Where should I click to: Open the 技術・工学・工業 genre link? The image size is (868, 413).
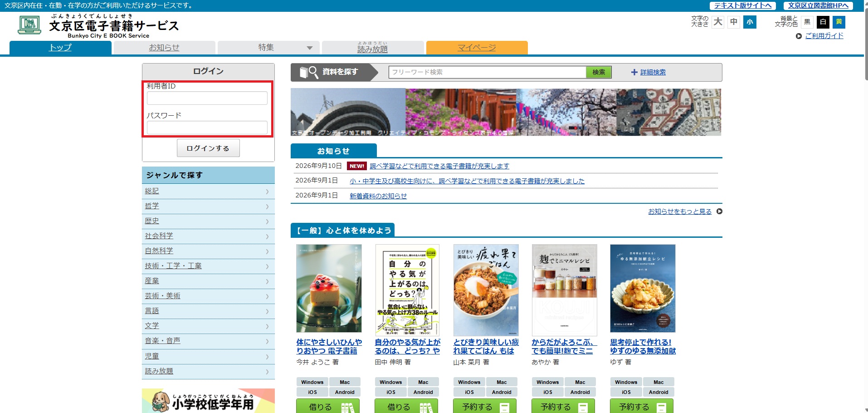173,266
